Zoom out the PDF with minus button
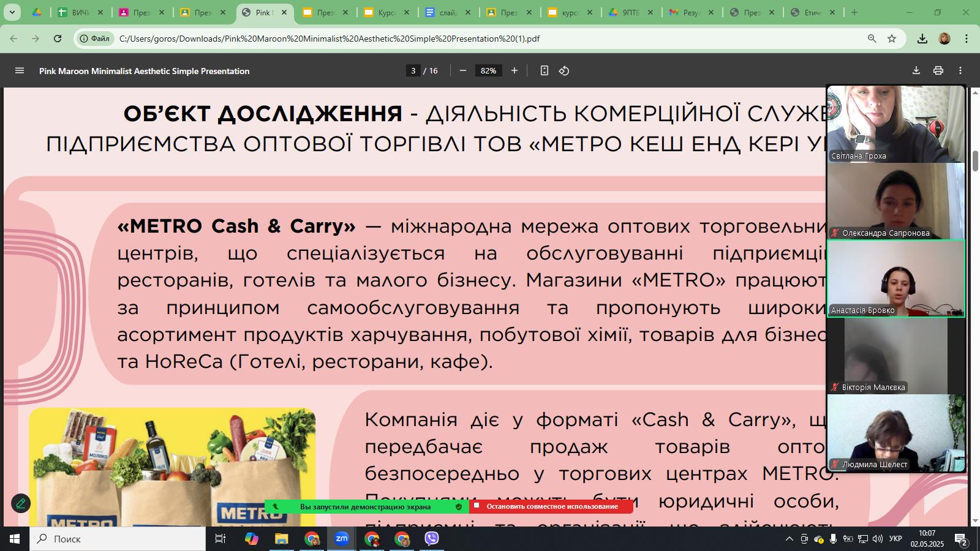This screenshot has height=551, width=980. 463,71
